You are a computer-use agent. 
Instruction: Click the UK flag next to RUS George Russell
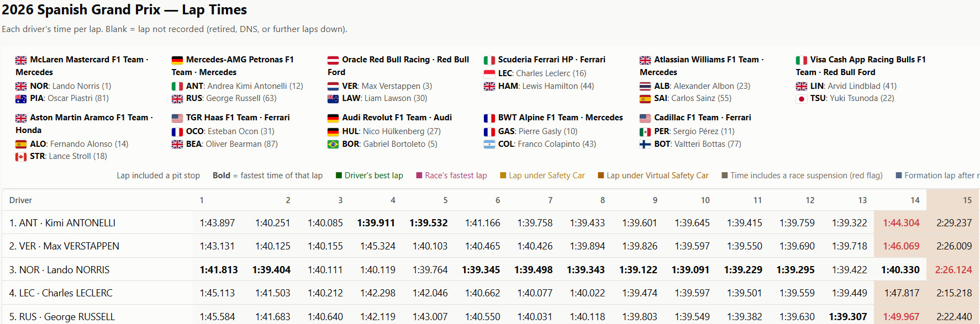tap(177, 99)
